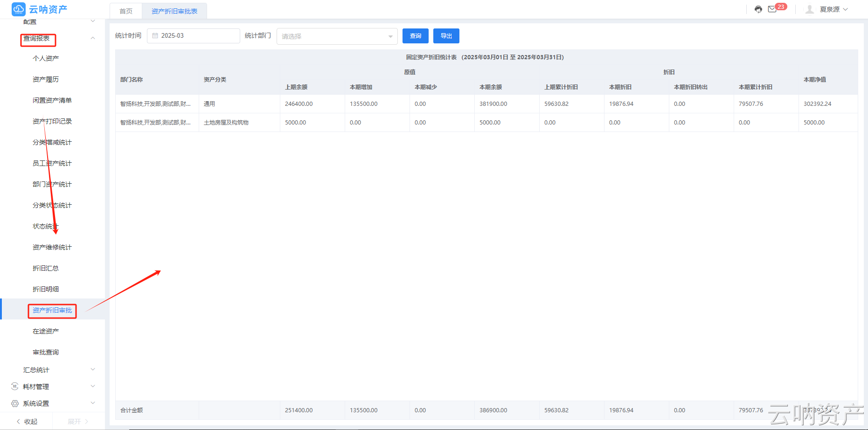This screenshot has width=868, height=430.
Task: Click the blue 查询 button
Action: point(416,36)
